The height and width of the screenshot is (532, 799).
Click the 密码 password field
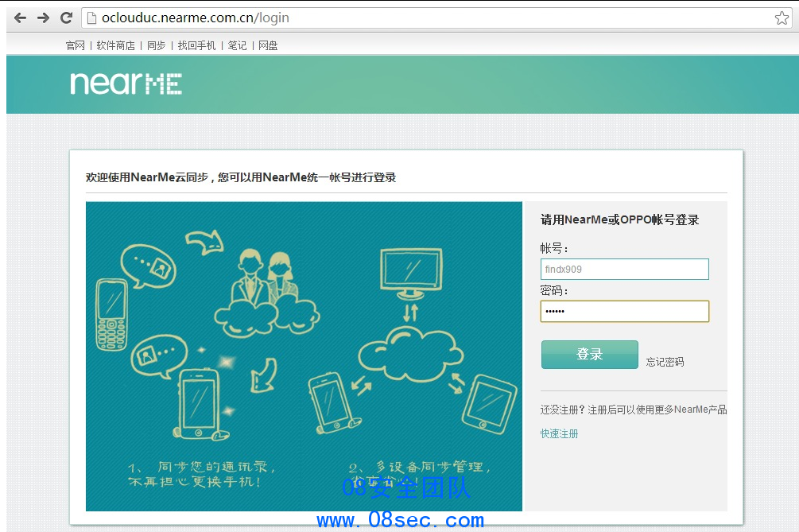coord(625,312)
